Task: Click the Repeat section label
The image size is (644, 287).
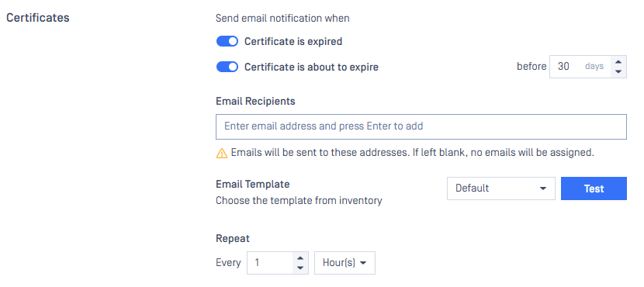Action: click(233, 239)
